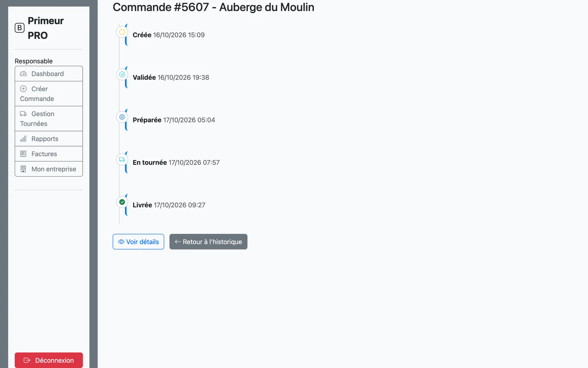Click the truck icon beside Gestion Tournées
The height and width of the screenshot is (368, 588).
coord(23,114)
